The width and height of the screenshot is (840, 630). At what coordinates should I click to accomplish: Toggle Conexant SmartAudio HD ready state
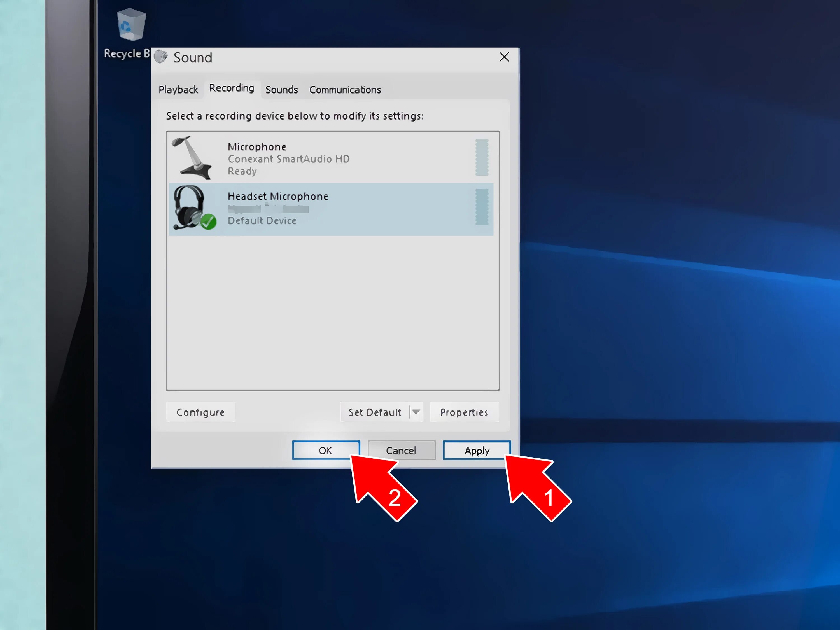point(333,157)
